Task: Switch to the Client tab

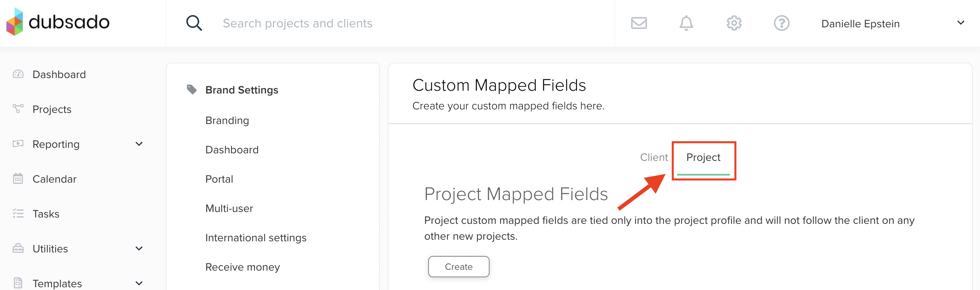Action: [x=654, y=157]
